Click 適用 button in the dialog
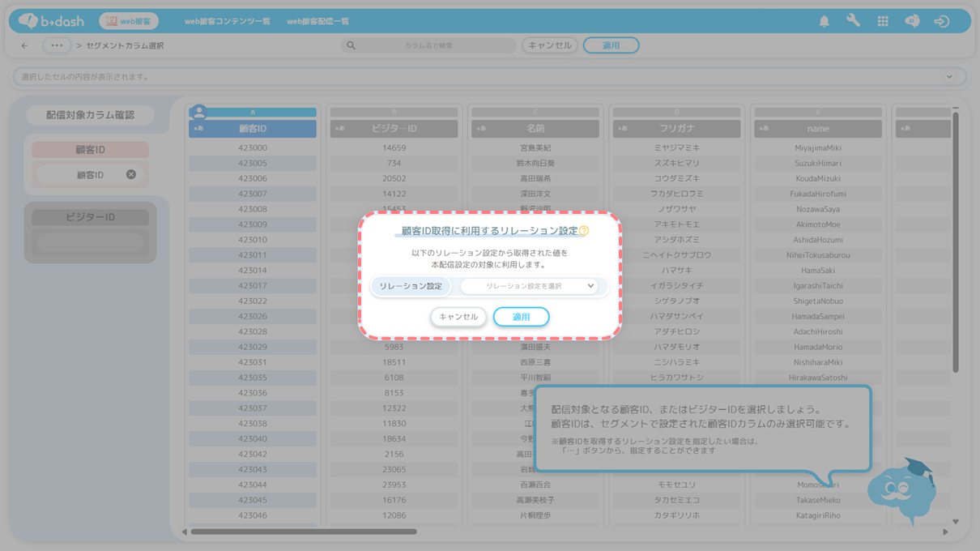This screenshot has height=551, width=980. pos(521,317)
